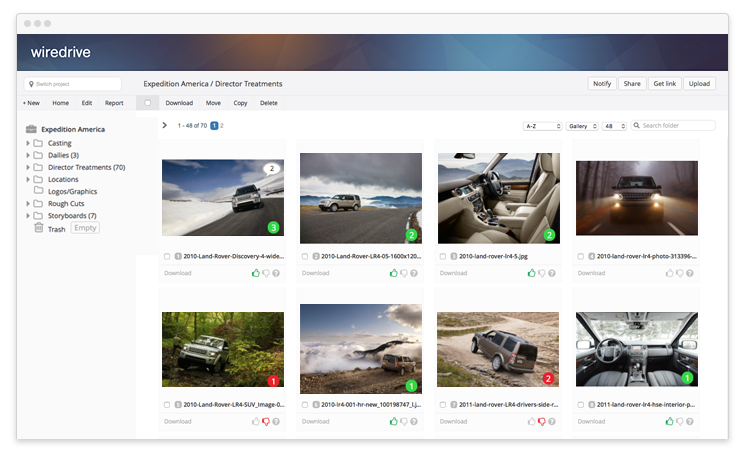The image size is (745, 457).
Task: Toggle the select-all checkbox in toolbar
Action: pos(148,102)
